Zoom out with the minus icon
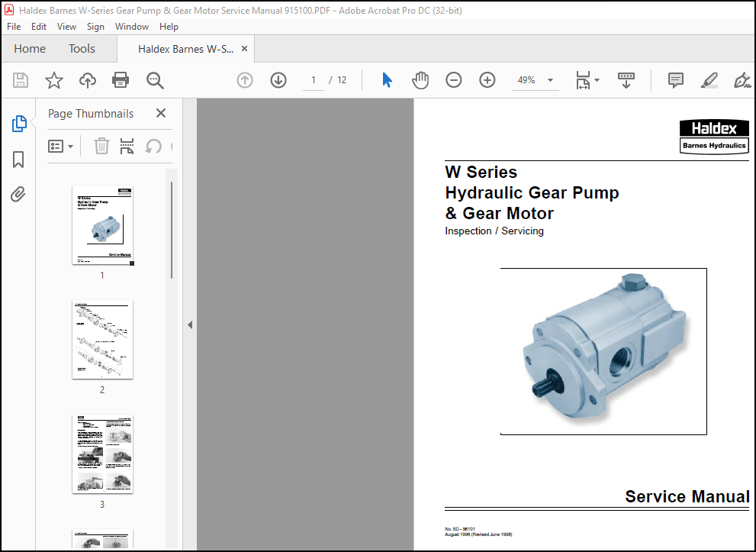Screen dimensions: 756x552 pos(454,80)
